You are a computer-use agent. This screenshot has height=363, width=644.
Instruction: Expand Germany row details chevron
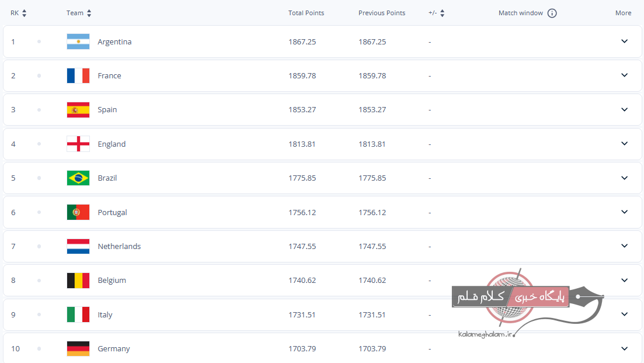pyautogui.click(x=624, y=348)
